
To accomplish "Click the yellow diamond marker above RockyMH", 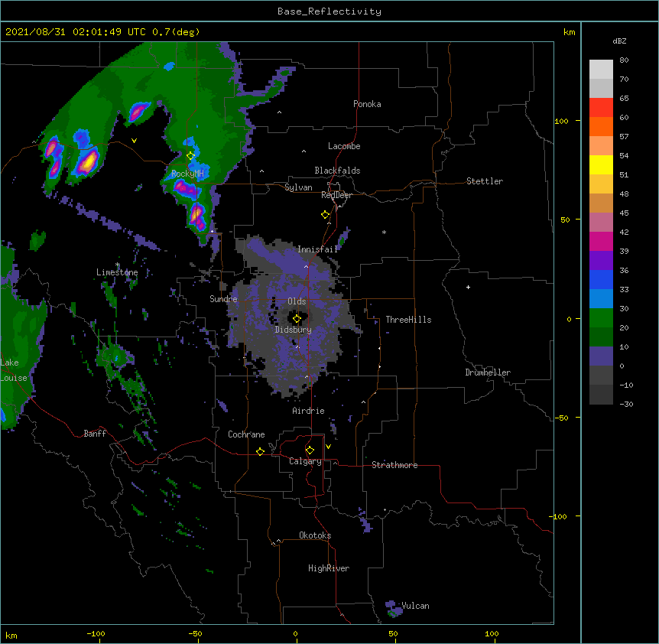I will click(x=191, y=156).
